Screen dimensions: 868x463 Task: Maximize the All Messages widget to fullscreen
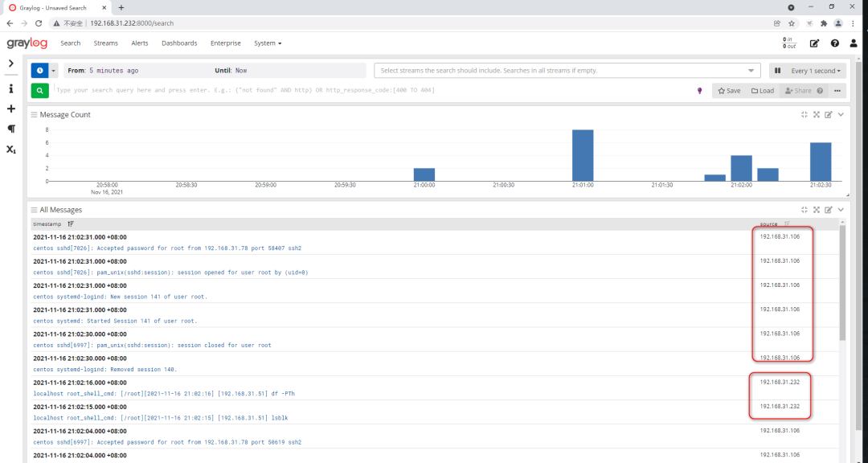pos(817,210)
